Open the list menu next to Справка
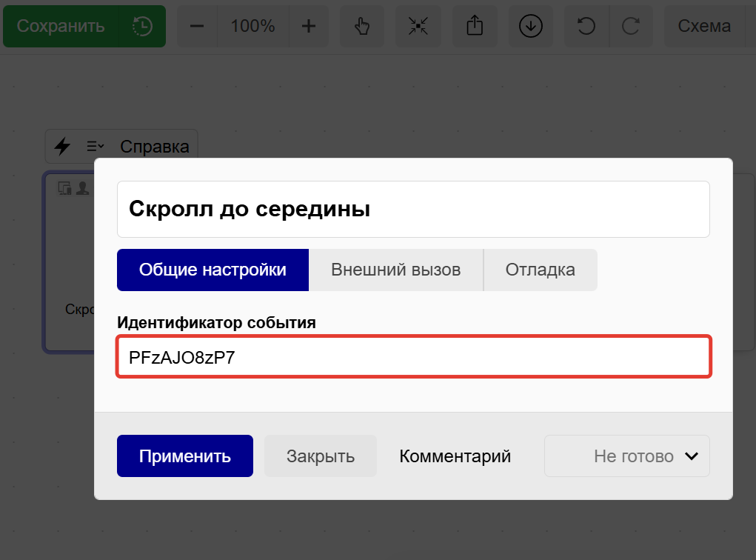Viewport: 756px width, 560px height. [96, 147]
